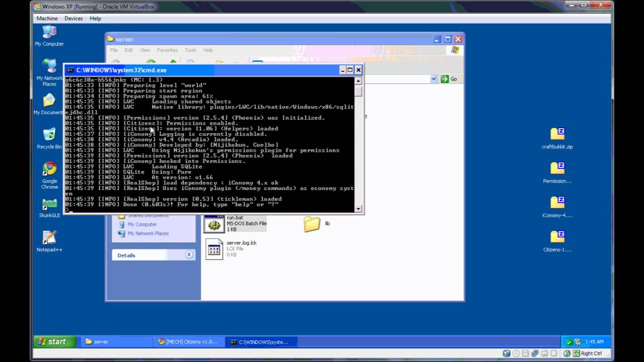Open the Help menu in server window
The height and width of the screenshot is (362, 644).
(x=208, y=50)
